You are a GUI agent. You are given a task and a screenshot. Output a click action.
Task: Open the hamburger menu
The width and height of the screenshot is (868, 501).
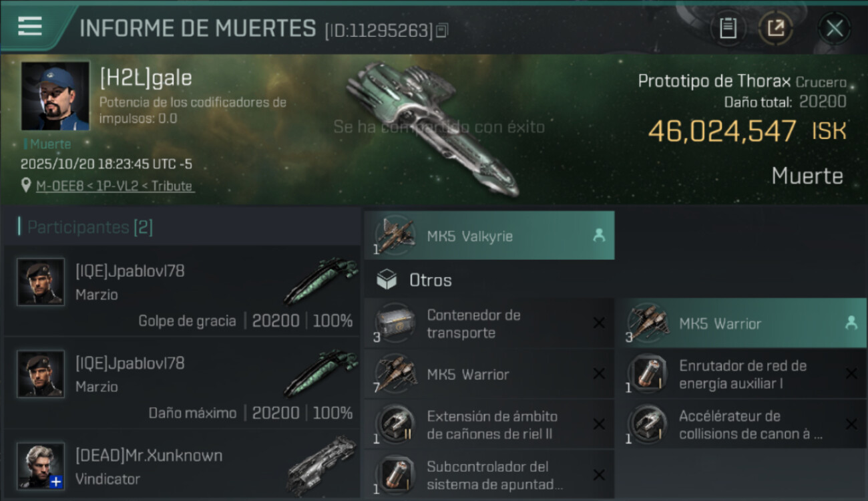[x=30, y=26]
